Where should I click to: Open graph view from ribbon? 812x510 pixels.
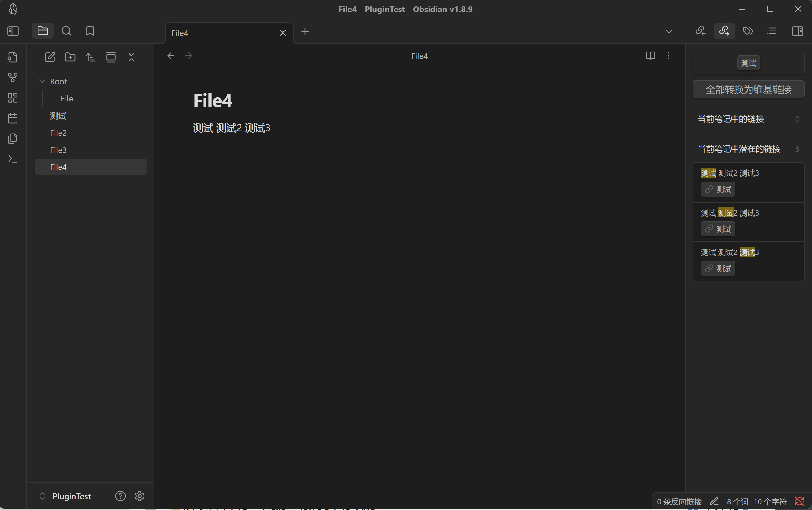click(13, 78)
